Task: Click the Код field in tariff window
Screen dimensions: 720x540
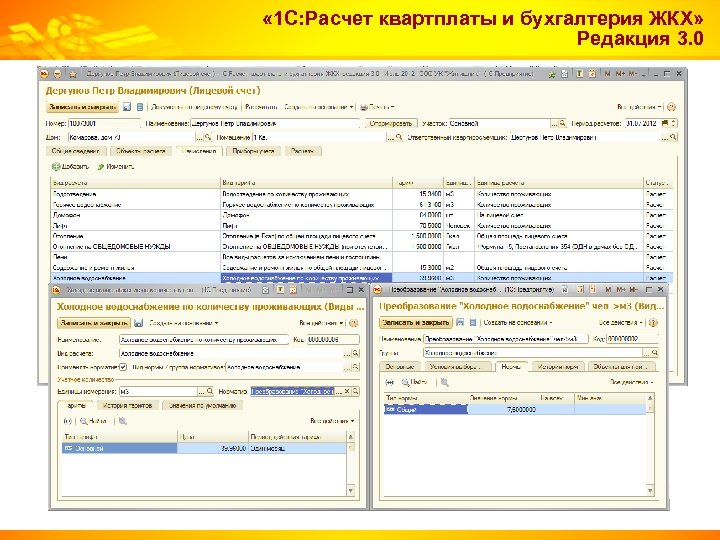Action: [x=333, y=339]
